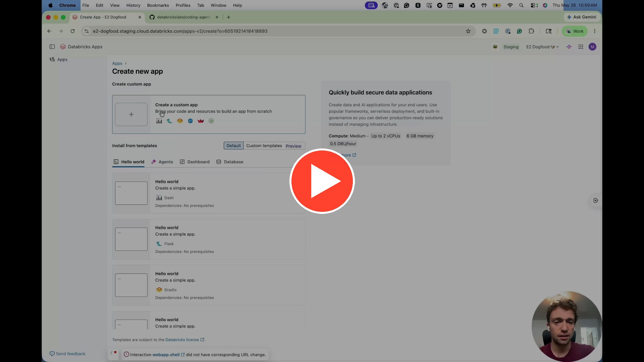
Task: Open the Hello world tab
Action: pyautogui.click(x=129, y=162)
